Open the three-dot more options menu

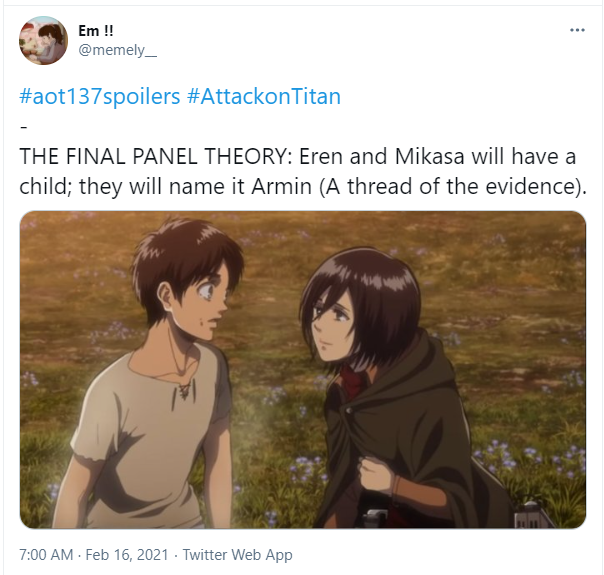(x=577, y=30)
